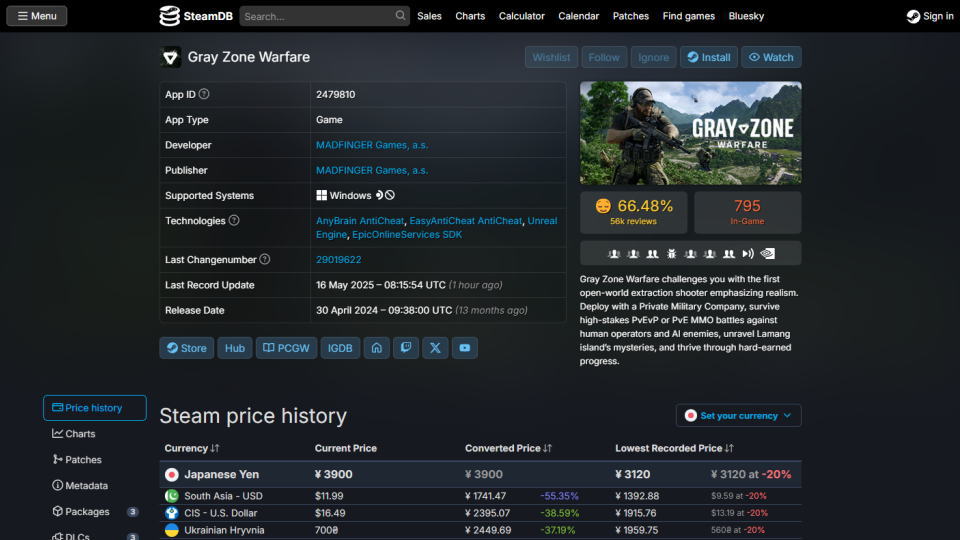Click the 66.48% reviews box
This screenshot has width=960, height=540.
(x=634, y=212)
